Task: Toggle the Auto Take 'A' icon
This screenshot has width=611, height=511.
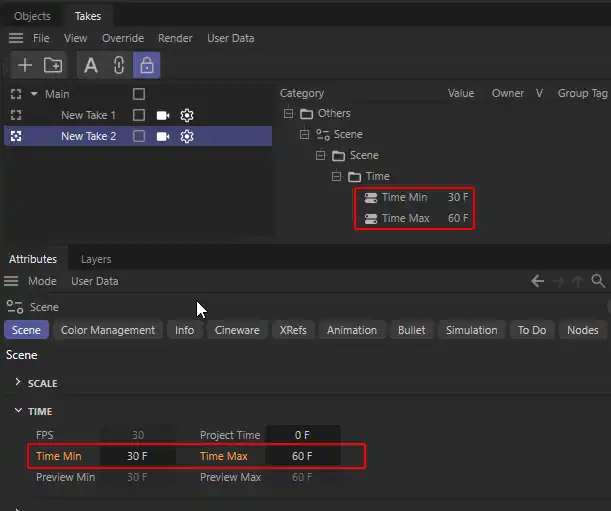Action: click(91, 65)
